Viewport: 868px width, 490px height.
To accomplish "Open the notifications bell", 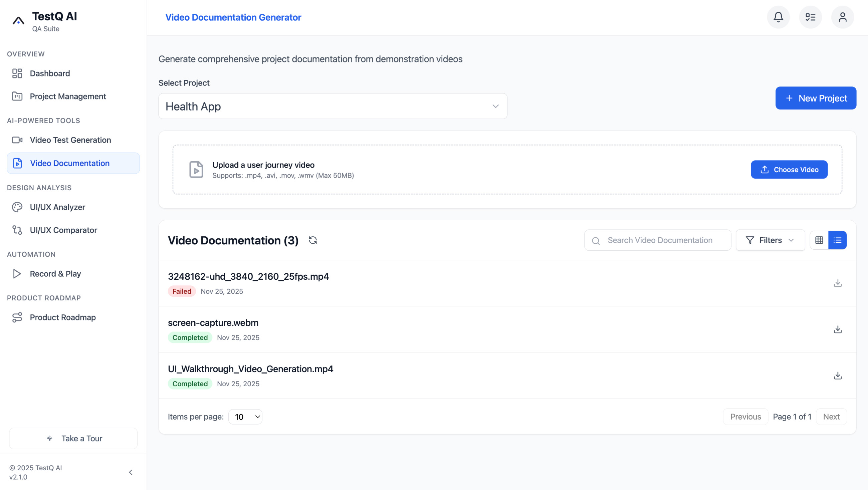I will [x=778, y=17].
